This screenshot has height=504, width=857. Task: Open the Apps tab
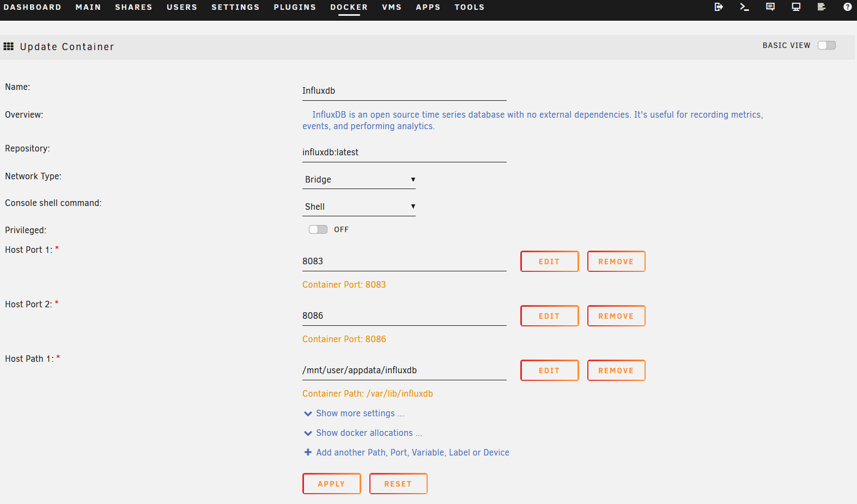pos(428,7)
